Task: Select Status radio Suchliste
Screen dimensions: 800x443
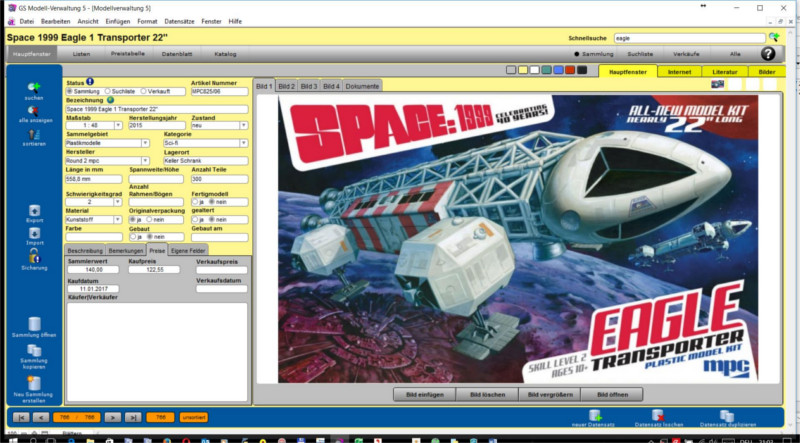Action: coord(108,91)
